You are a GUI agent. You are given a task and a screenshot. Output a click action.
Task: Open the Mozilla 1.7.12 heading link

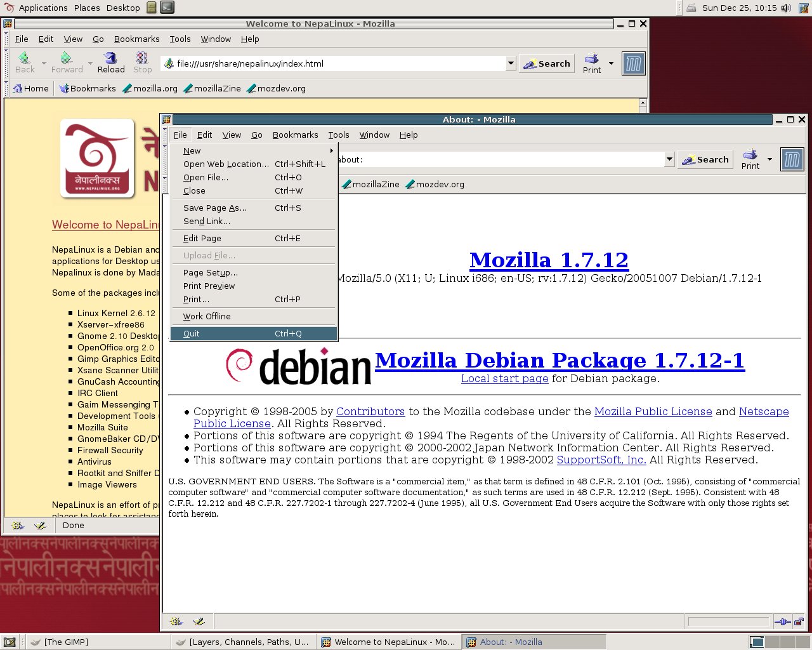coord(549,260)
